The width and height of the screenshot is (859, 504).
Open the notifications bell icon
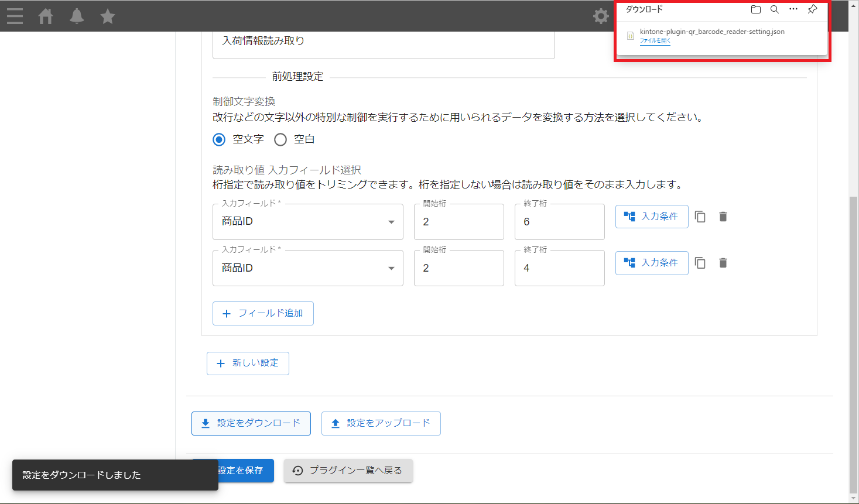(x=76, y=16)
